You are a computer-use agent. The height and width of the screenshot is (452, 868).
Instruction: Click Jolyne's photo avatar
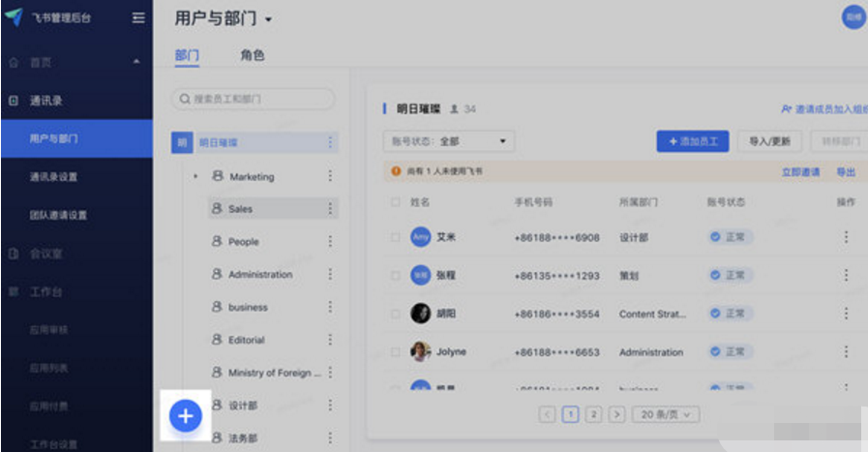pyautogui.click(x=420, y=351)
